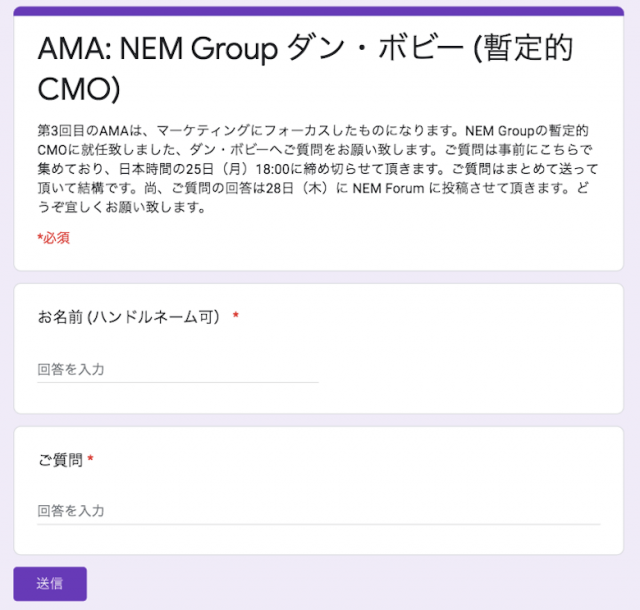Click the CMO) second title line
The height and width of the screenshot is (610, 640).
coord(79,89)
